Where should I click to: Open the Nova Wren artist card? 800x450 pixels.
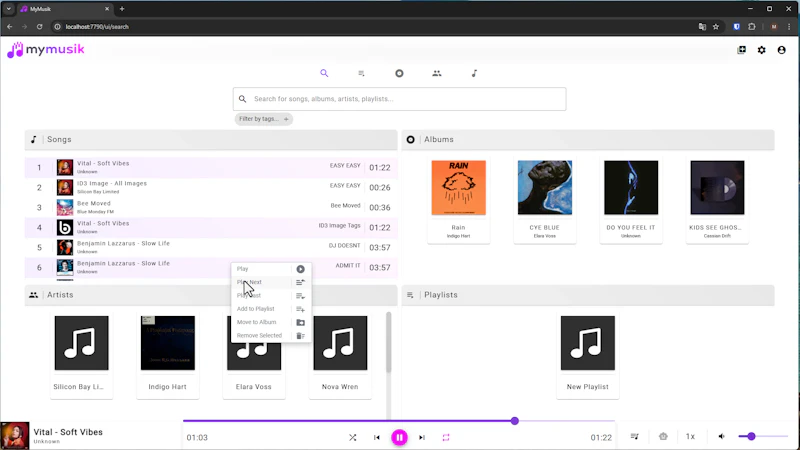pos(340,356)
